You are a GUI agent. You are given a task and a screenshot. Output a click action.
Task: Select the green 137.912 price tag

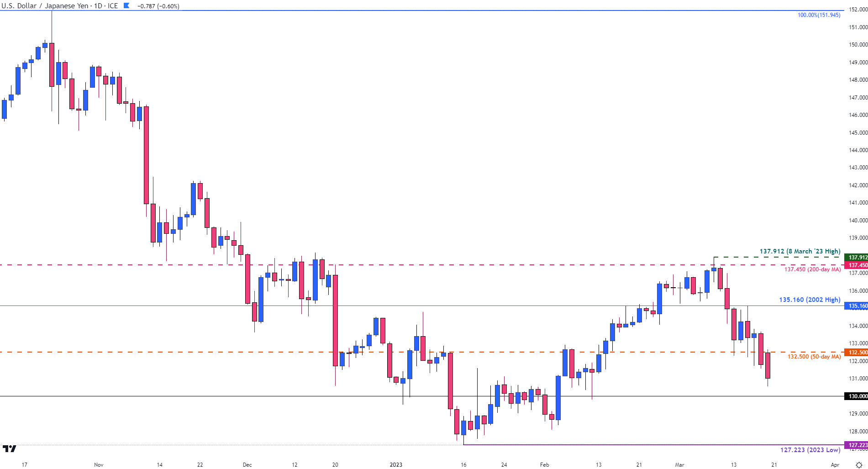tap(856, 257)
